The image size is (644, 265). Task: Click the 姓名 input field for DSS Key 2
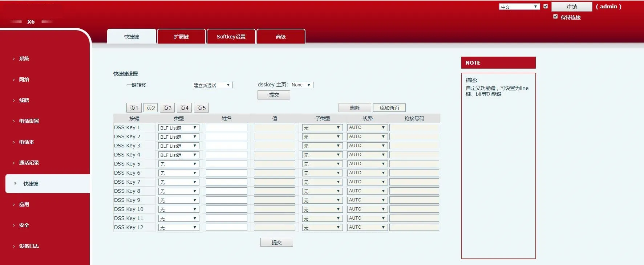(x=226, y=136)
